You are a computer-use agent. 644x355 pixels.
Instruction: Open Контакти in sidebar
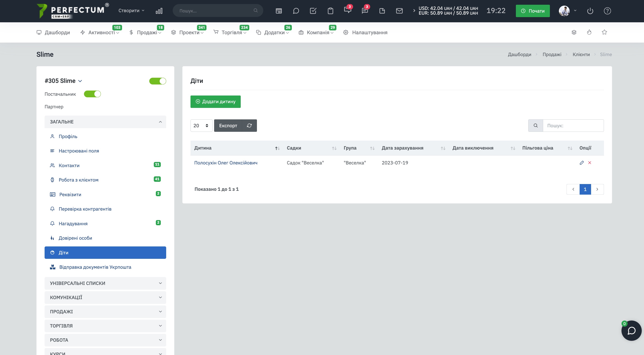point(105,166)
